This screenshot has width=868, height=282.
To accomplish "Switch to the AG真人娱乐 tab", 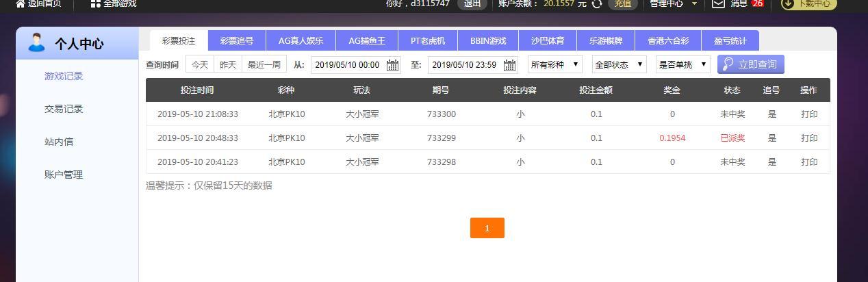I will [301, 40].
